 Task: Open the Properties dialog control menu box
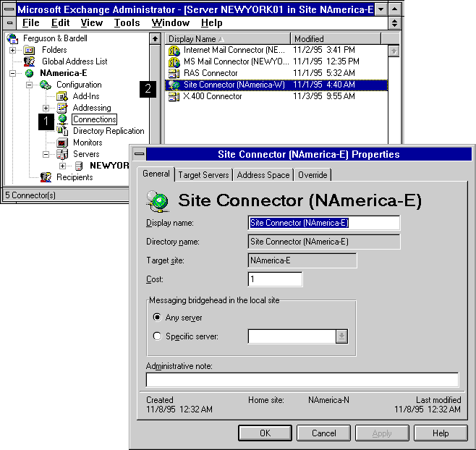140,154
